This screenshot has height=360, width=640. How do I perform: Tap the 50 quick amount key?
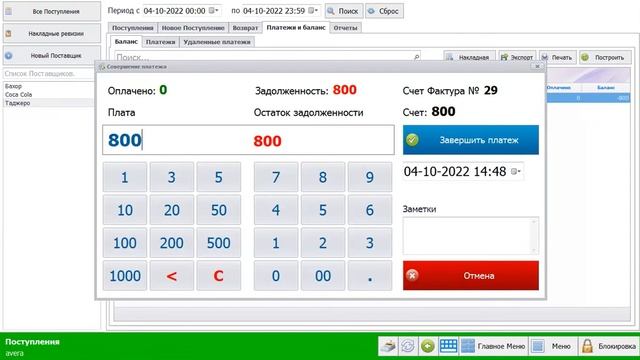coord(219,210)
